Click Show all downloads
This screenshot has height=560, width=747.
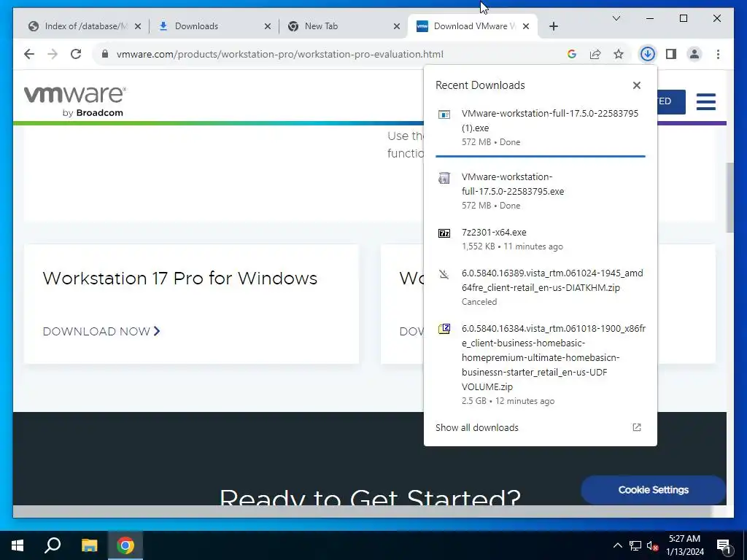click(476, 427)
